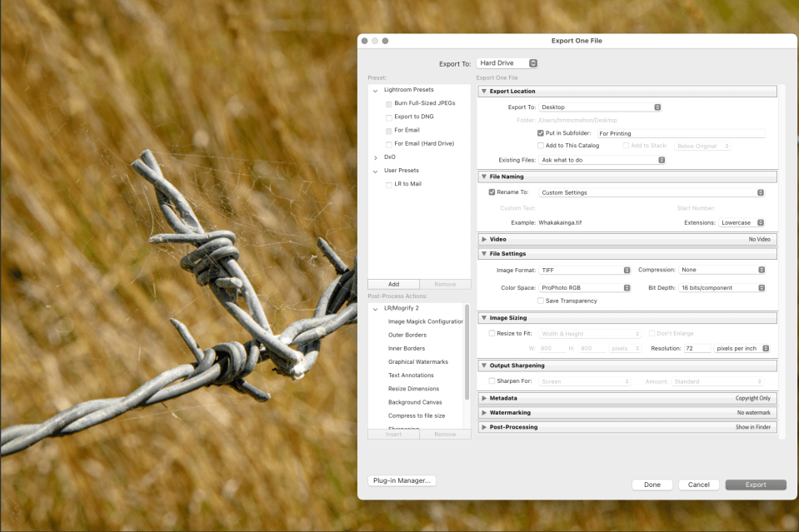
Task: Enable the Add to This Catalog checkbox
Action: (x=541, y=146)
